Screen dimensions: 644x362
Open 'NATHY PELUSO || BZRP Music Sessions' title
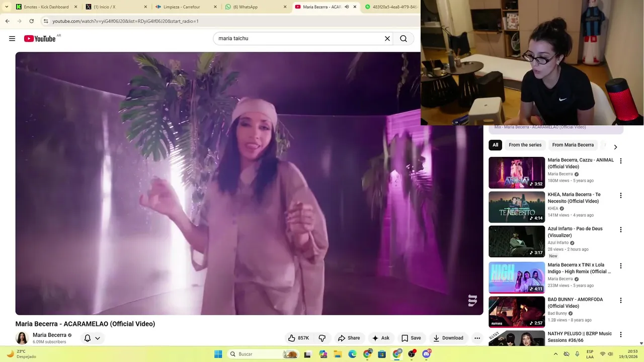click(580, 337)
